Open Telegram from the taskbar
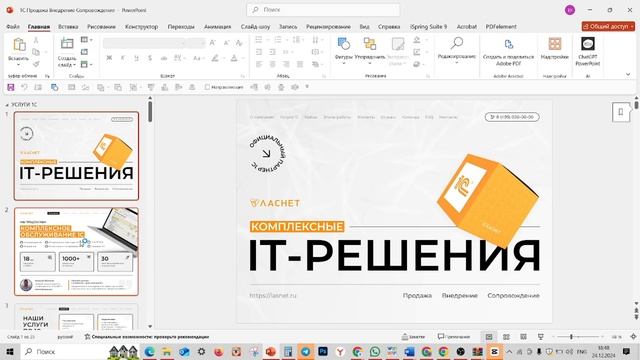This screenshot has width=640, height=360. click(x=305, y=351)
